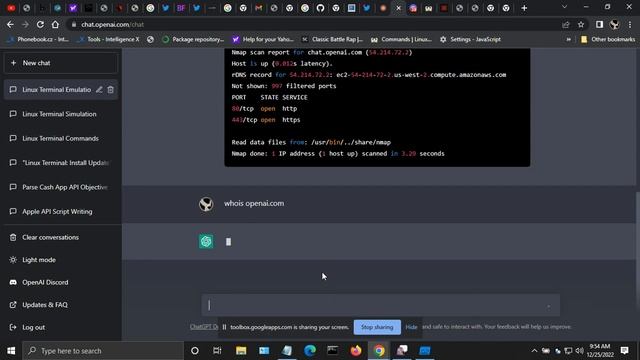Open Package repository bookmark
Viewport: 640px width, 360px height.
[193, 40]
